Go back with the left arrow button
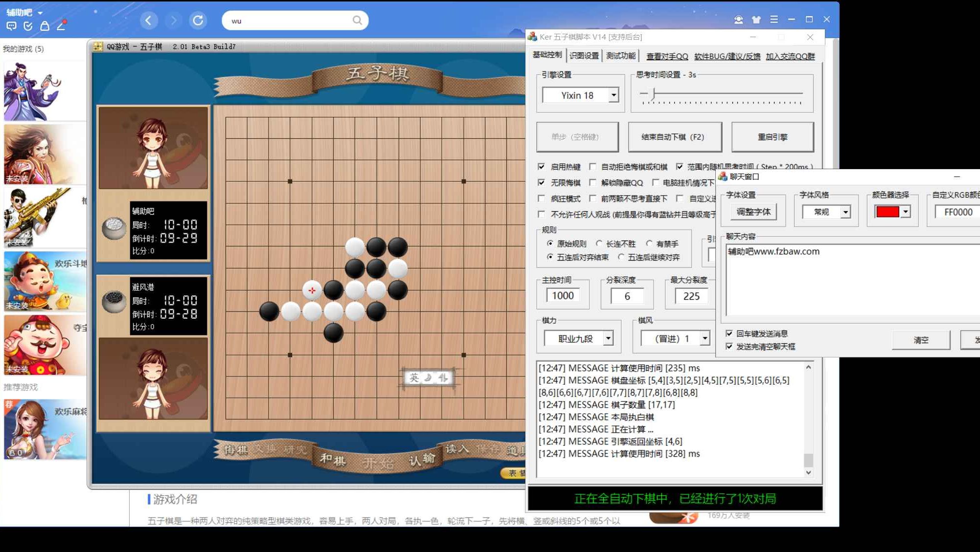Screen dimensions: 980x552 (x=149, y=20)
